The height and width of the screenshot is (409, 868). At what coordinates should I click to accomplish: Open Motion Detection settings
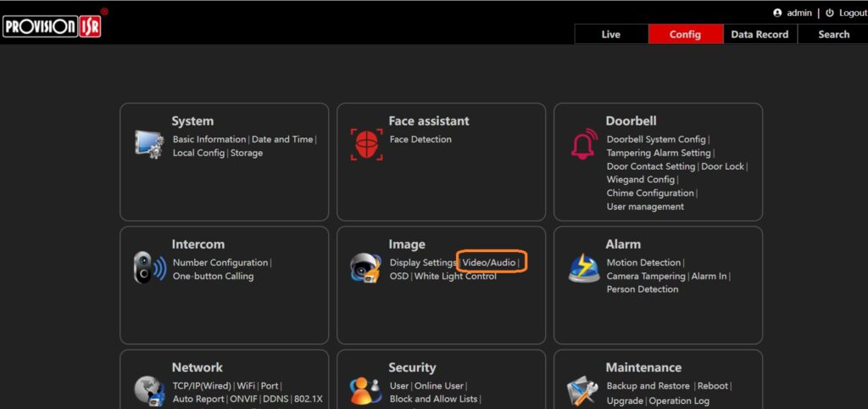(x=644, y=263)
